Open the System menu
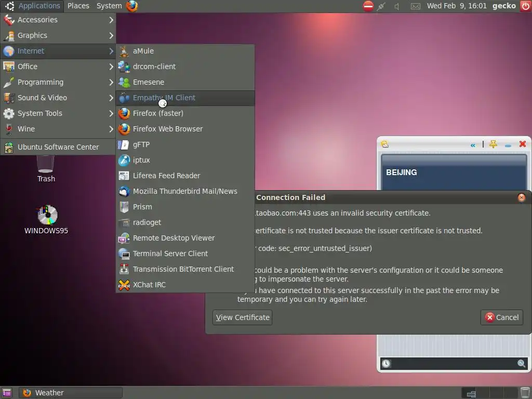Viewport: 532px width, 399px height. coord(109,6)
